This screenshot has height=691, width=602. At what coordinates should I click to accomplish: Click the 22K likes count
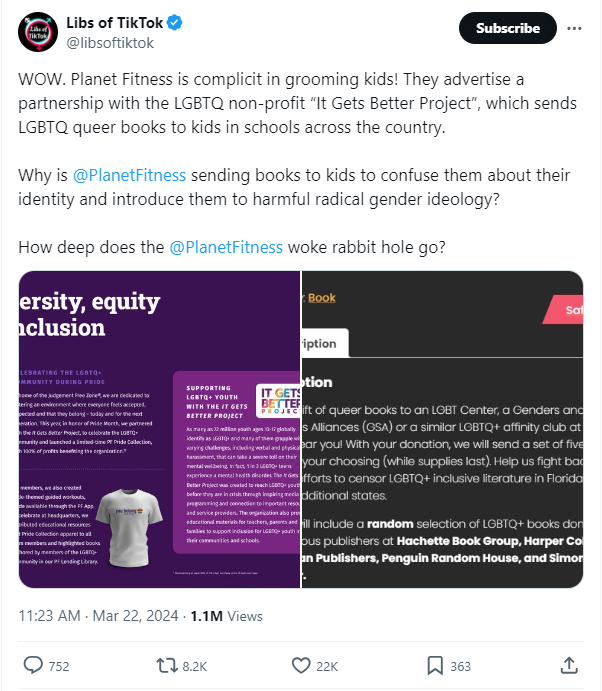328,666
